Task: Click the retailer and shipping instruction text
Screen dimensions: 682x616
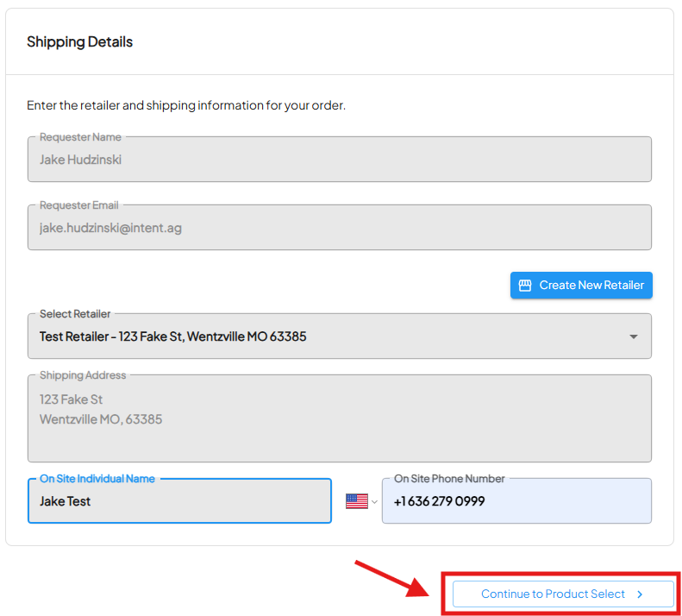Action: [x=186, y=105]
